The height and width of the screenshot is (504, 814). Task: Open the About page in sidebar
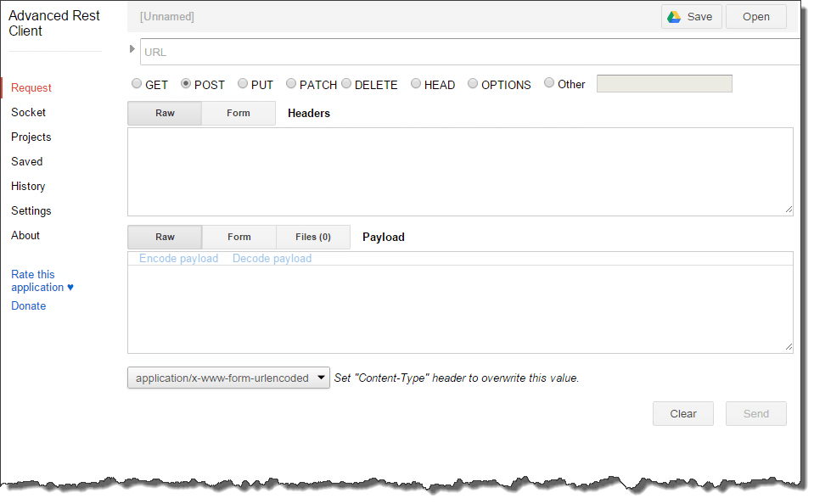pos(25,236)
